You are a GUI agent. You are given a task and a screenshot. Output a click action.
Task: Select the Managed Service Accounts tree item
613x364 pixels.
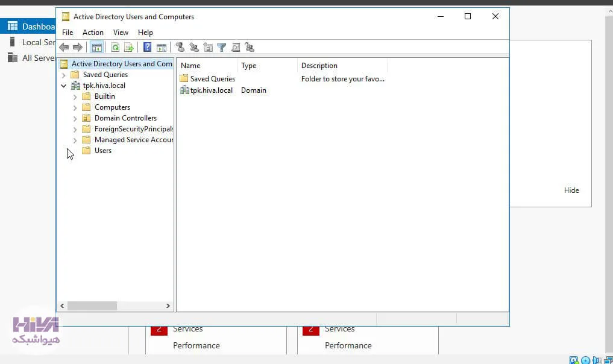(133, 140)
